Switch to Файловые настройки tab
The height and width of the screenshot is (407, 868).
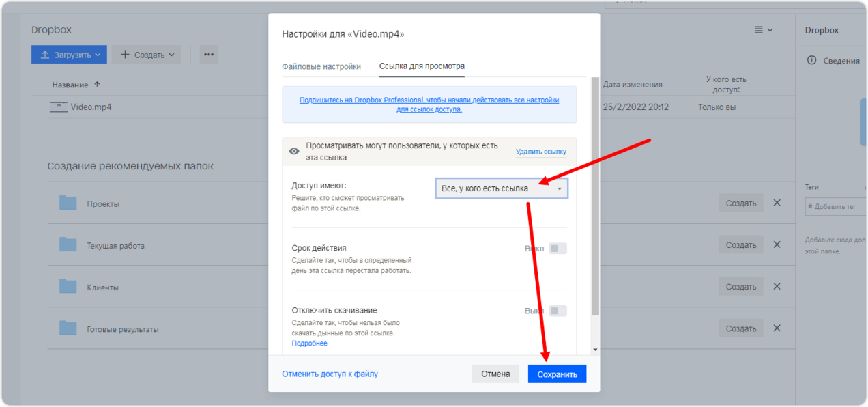(x=321, y=66)
